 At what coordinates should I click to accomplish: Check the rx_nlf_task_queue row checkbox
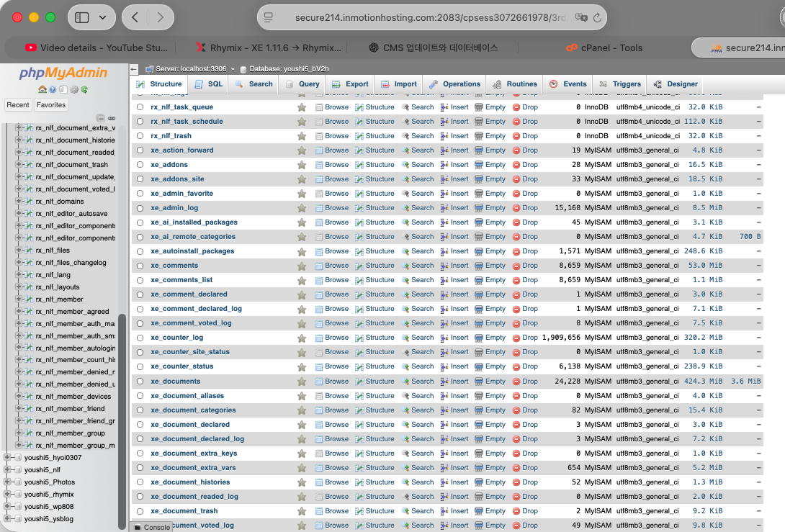tap(140, 107)
